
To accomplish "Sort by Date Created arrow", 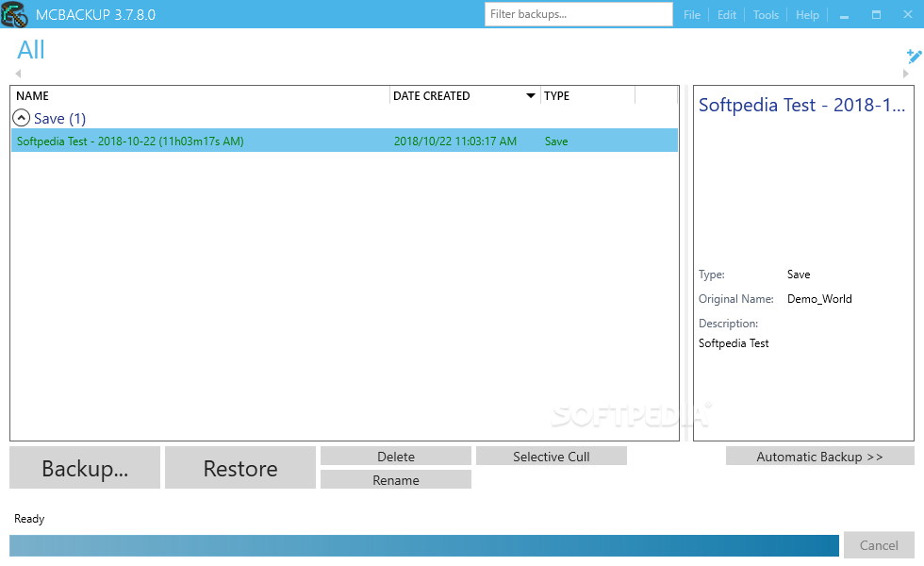I will (x=530, y=95).
